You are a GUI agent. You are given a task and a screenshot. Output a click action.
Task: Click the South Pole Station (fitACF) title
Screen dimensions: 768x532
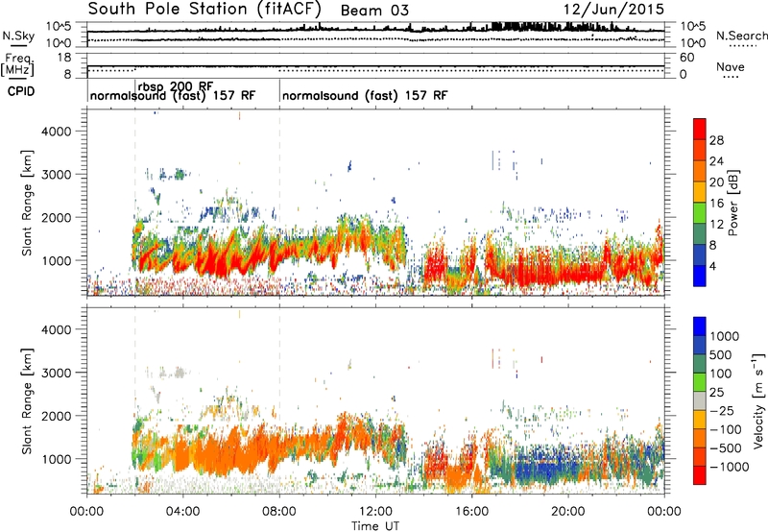tap(204, 10)
